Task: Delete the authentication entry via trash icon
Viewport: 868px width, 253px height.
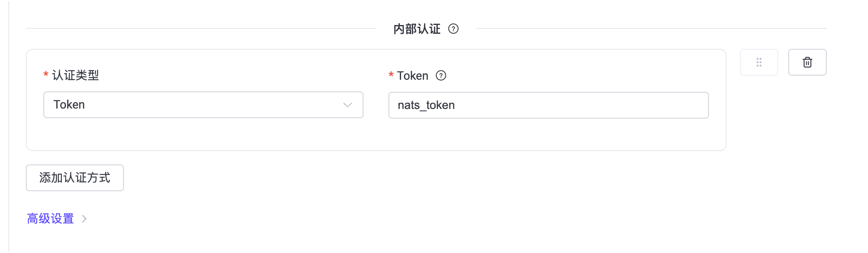Action: pyautogui.click(x=807, y=62)
